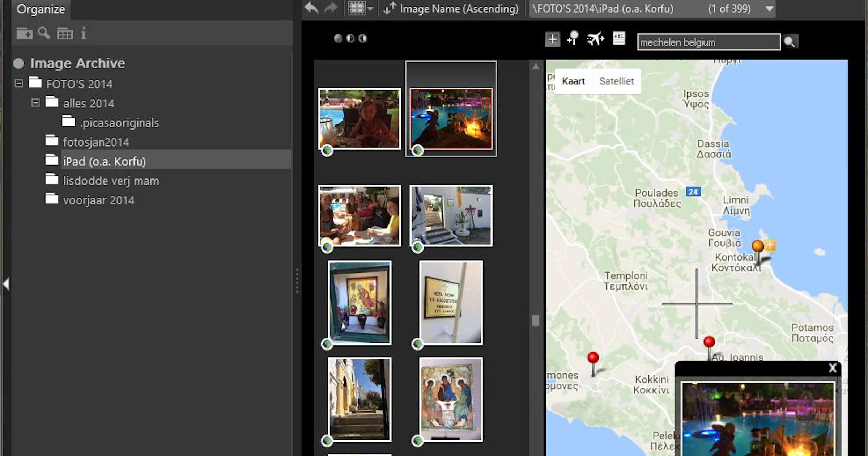Click the red map pin near Ag. Ioannis
Screen dimensions: 868x456
pos(709,342)
